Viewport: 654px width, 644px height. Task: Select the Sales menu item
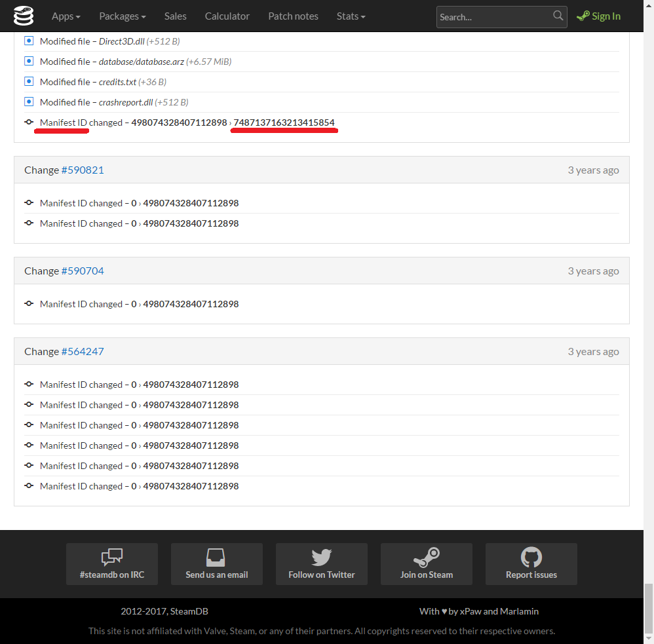tap(175, 16)
